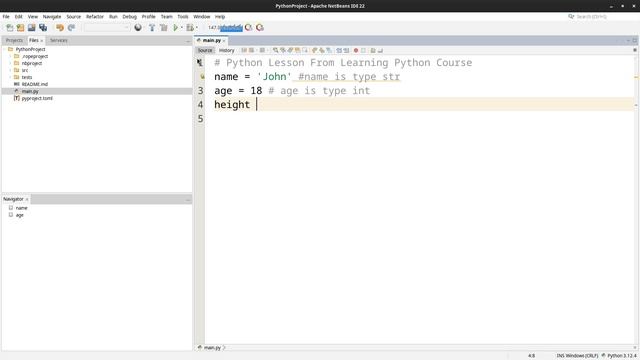The image size is (640, 360).
Task: Click the Comment icon in editor toolbar
Action: coord(373,50)
